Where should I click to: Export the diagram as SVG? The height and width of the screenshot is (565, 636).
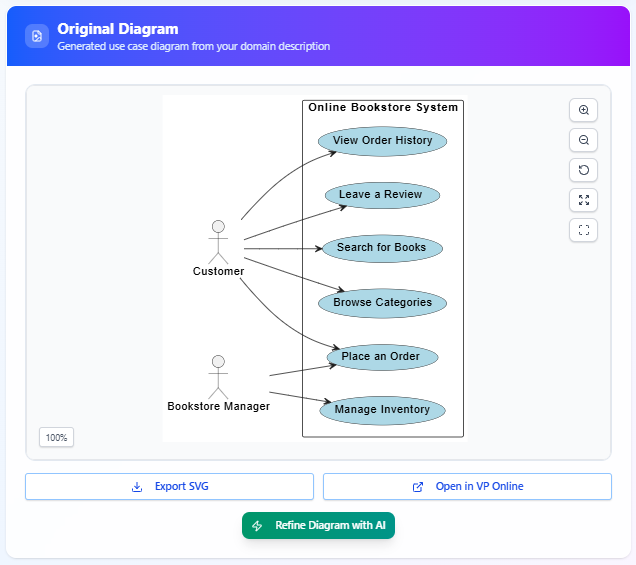click(169, 487)
